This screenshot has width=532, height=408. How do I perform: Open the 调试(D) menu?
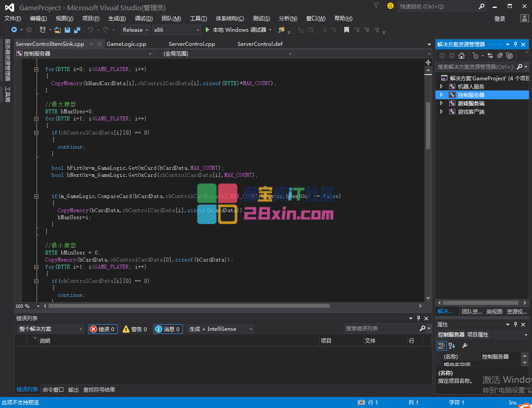(x=144, y=19)
